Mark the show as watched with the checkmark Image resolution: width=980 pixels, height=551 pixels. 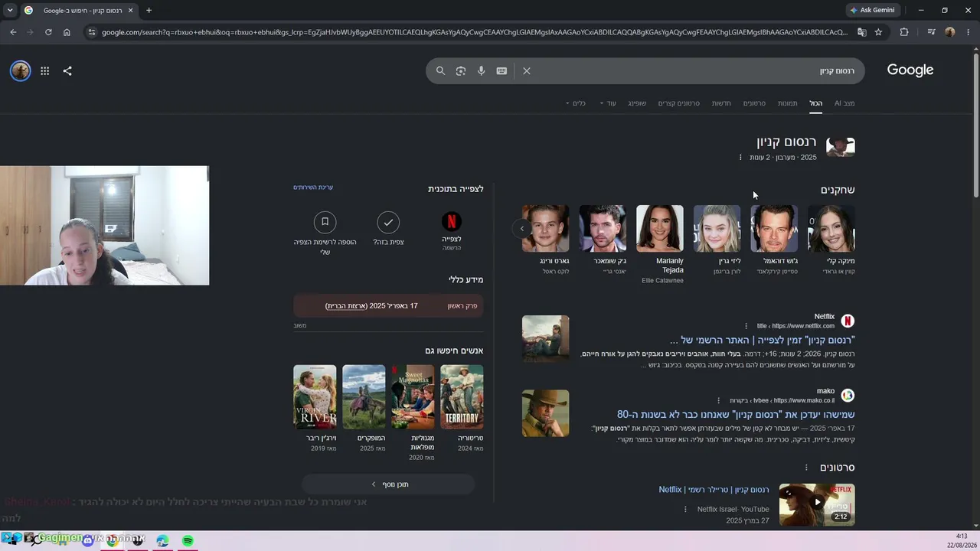388,222
